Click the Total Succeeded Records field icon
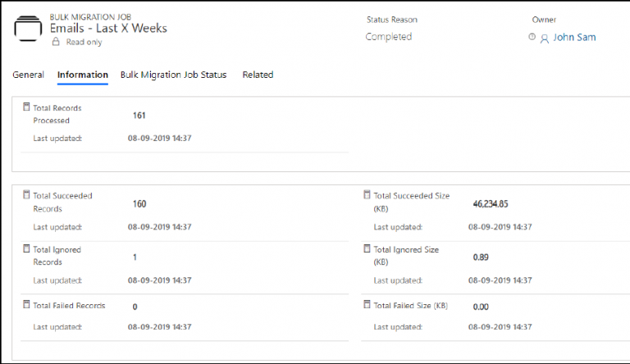 click(26, 196)
